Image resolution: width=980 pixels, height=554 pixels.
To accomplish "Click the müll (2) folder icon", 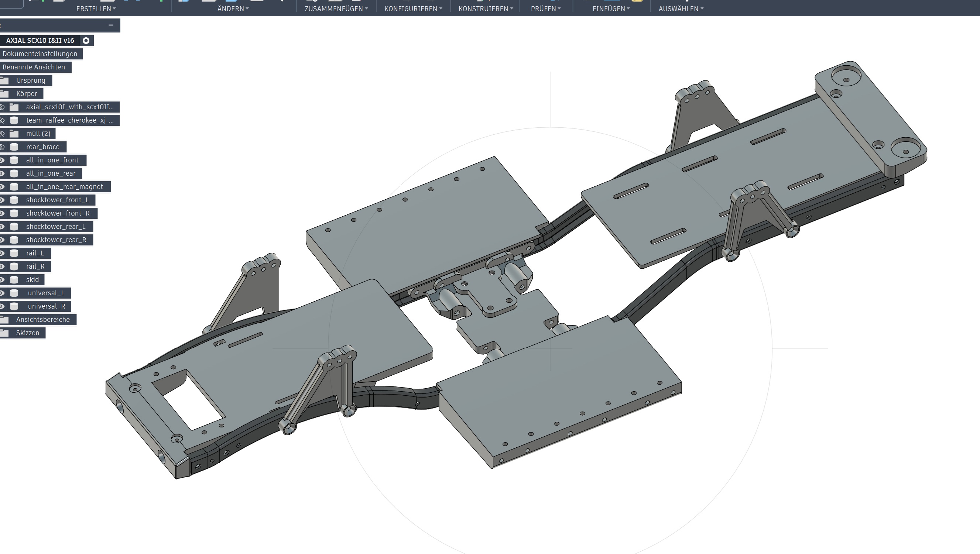I will [x=14, y=134].
